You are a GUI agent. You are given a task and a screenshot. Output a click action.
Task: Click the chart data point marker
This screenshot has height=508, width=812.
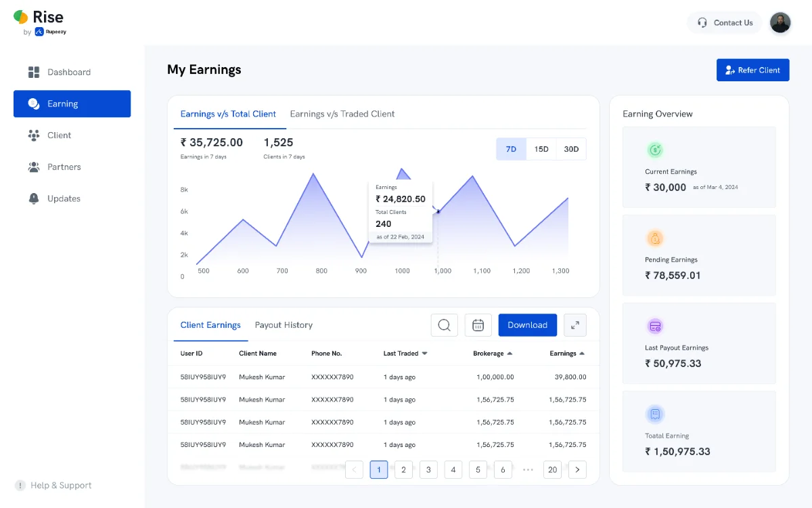click(438, 211)
